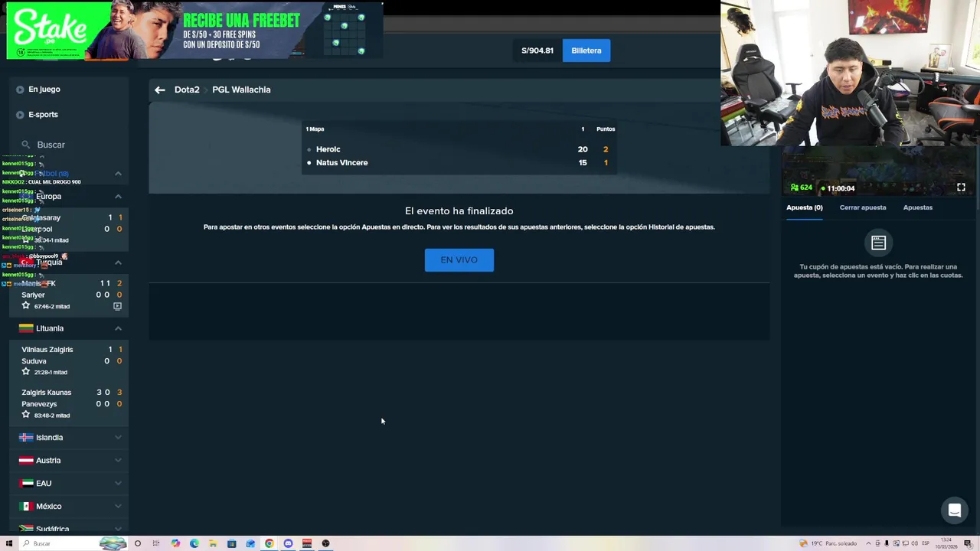Open the Vilniaus Zalgiris match

[69, 360]
